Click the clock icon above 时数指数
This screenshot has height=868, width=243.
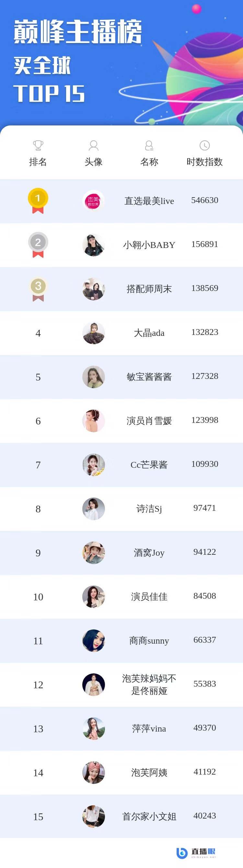(204, 145)
